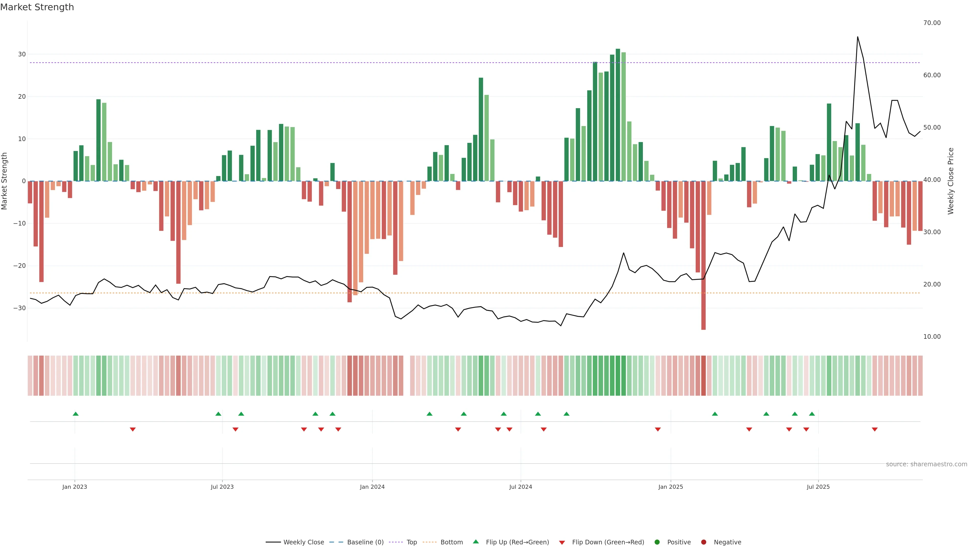Click the Market Strength chart title
Screen dimensions: 980x551
click(x=37, y=7)
